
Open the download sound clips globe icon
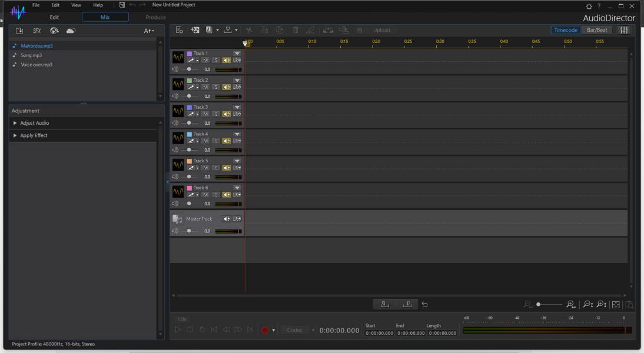pos(54,31)
